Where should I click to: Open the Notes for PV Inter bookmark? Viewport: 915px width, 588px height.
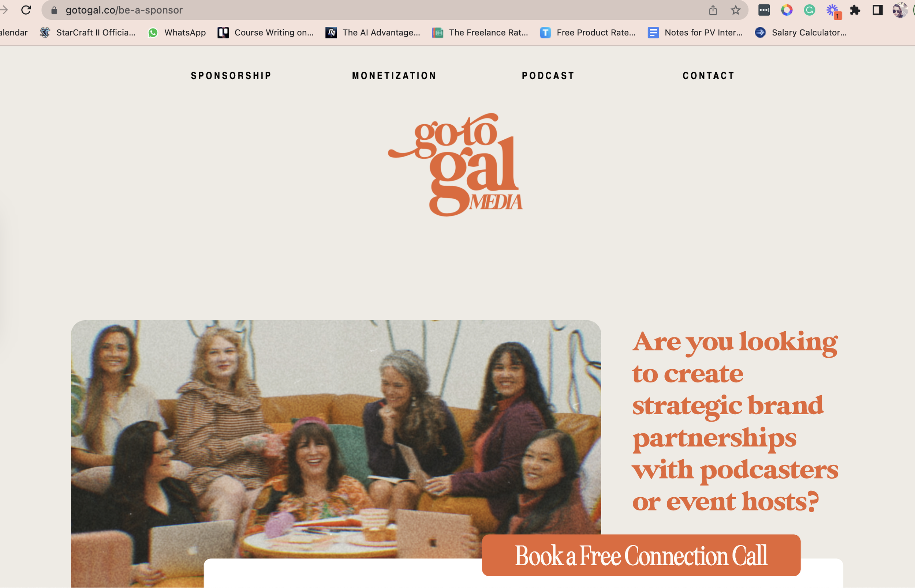pyautogui.click(x=695, y=33)
